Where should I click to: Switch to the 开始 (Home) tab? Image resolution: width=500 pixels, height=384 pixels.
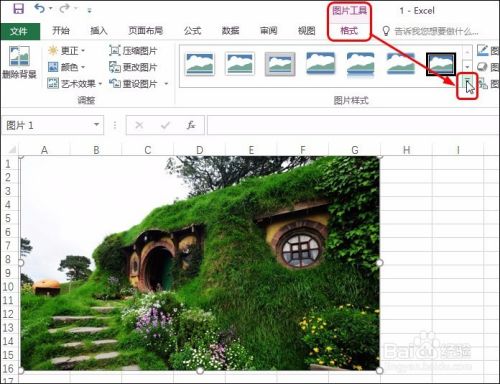61,31
